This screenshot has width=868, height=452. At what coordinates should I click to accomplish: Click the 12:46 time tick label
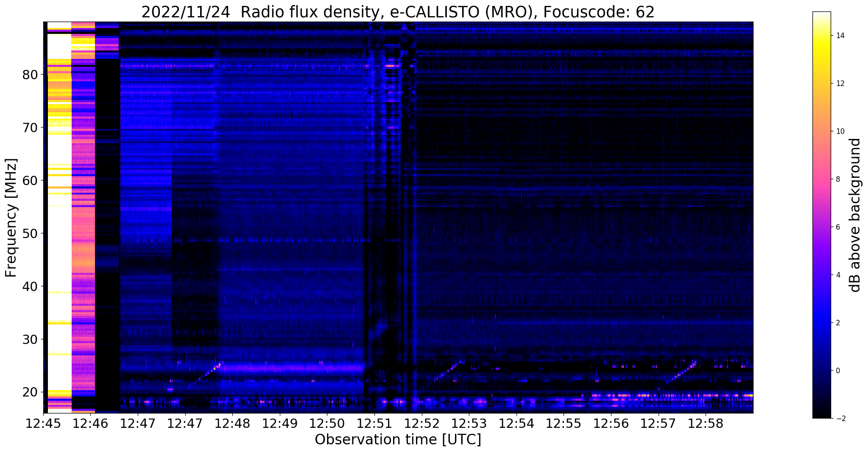coord(90,424)
